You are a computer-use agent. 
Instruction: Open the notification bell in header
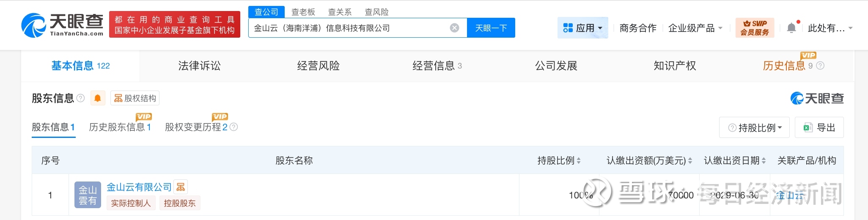pyautogui.click(x=791, y=28)
